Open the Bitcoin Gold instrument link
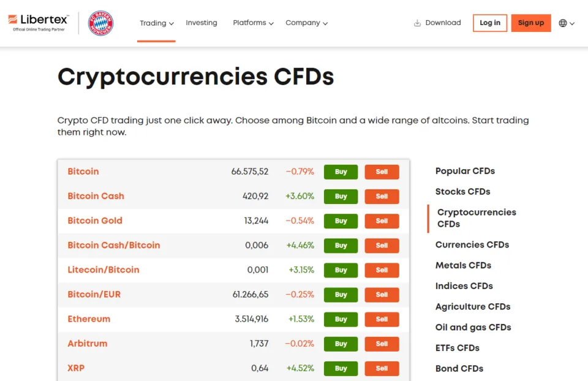Image resolution: width=588 pixels, height=381 pixels. point(95,221)
